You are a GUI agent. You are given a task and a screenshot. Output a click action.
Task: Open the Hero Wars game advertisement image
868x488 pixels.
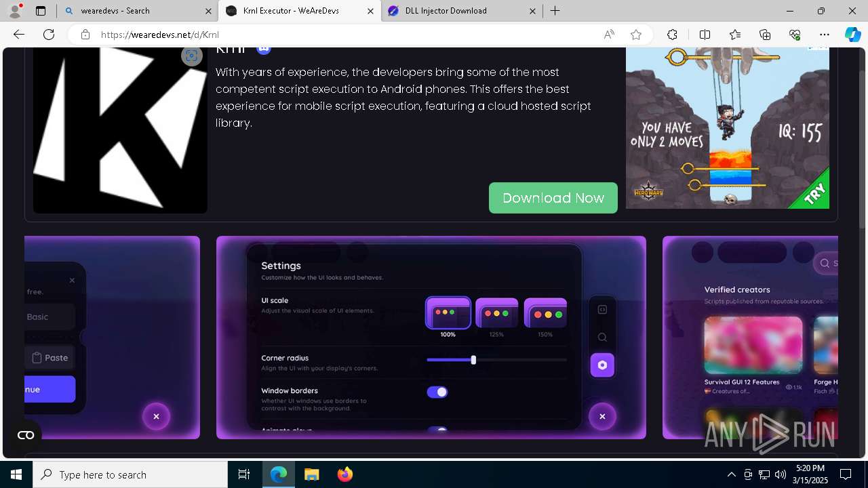click(x=728, y=128)
